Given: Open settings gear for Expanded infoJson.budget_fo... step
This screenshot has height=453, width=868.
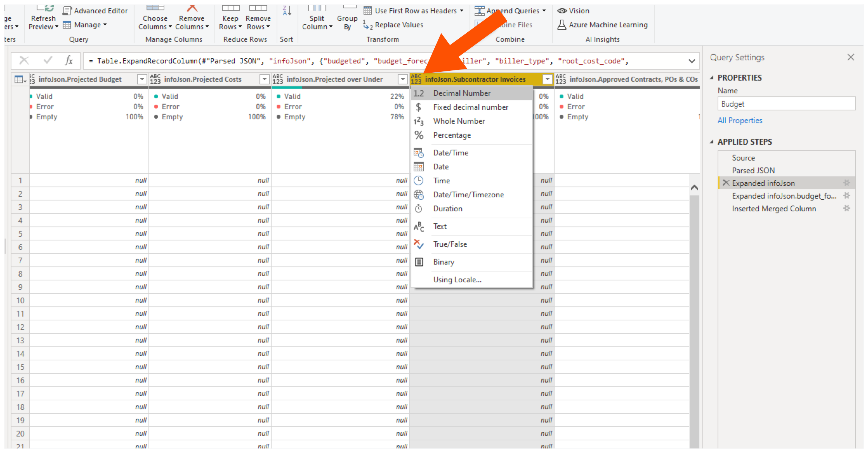Looking at the screenshot, I should tap(846, 195).
